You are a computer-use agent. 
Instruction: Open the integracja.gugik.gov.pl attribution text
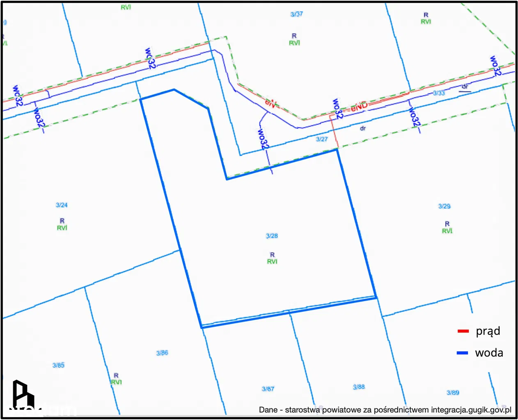[385, 410]
